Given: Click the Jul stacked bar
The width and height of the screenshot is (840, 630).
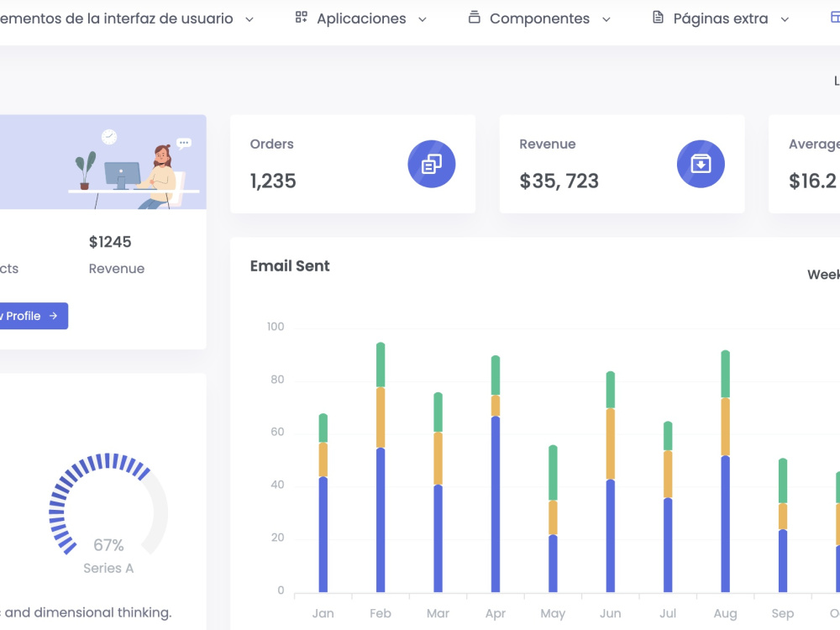Looking at the screenshot, I should pos(668,507).
